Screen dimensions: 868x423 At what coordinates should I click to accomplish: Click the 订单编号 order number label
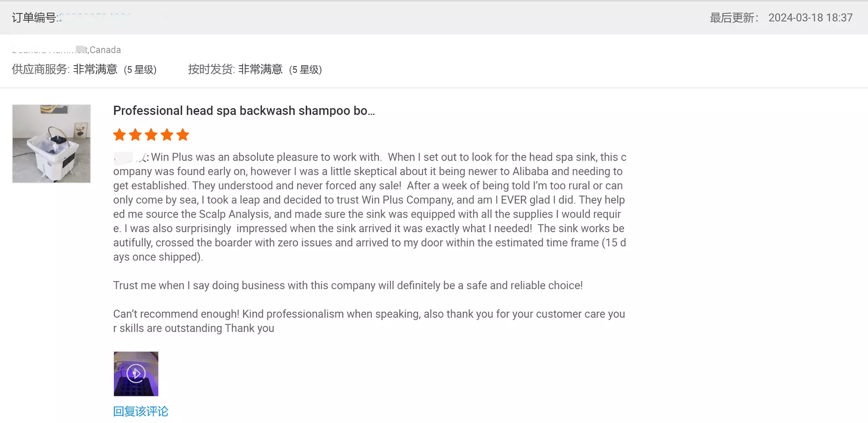point(35,18)
